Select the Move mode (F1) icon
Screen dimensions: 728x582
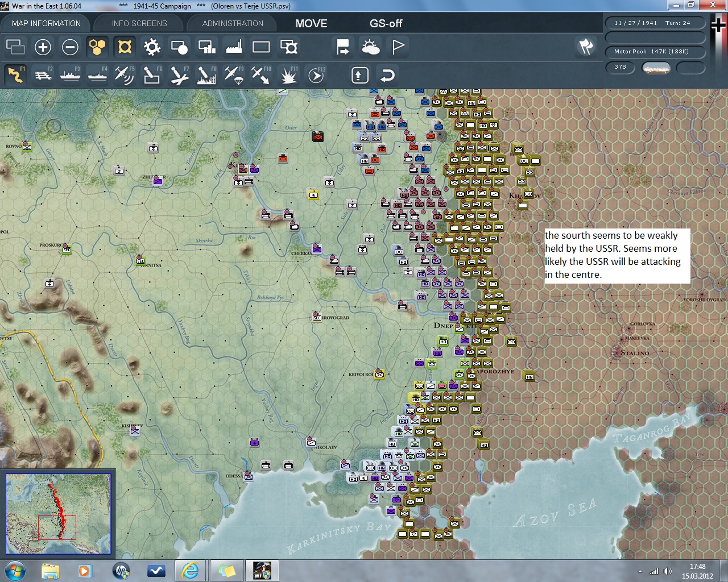pos(15,75)
